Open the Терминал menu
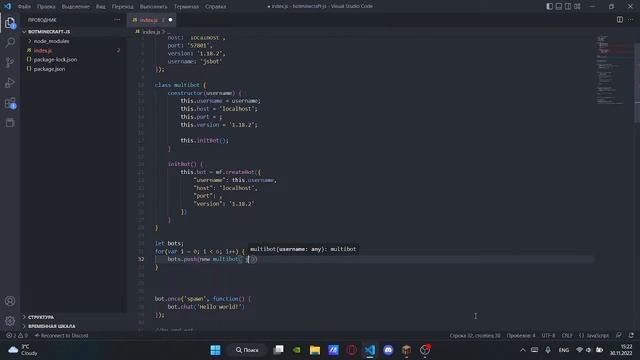Screen dimensions: 640x360 point(187,7)
